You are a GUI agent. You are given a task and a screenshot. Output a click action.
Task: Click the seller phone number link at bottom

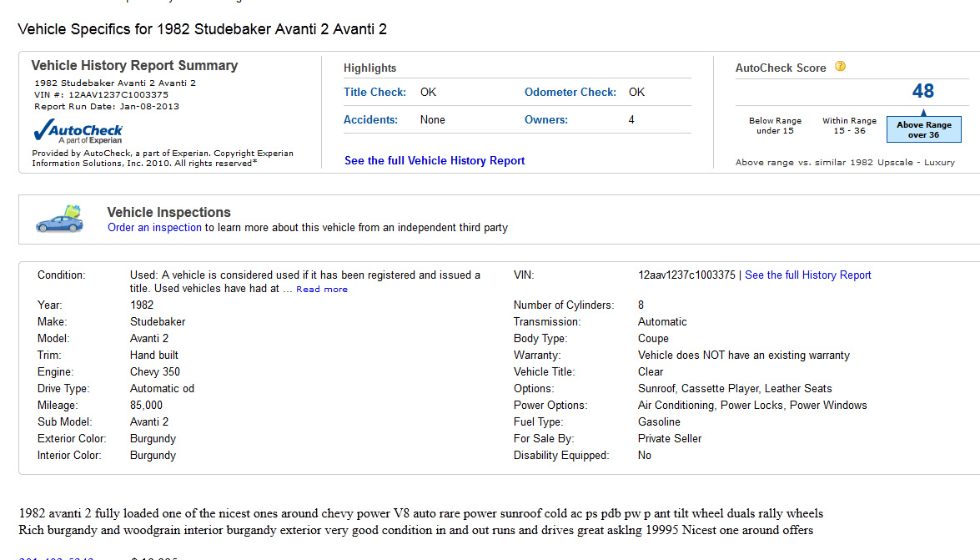[56, 558]
